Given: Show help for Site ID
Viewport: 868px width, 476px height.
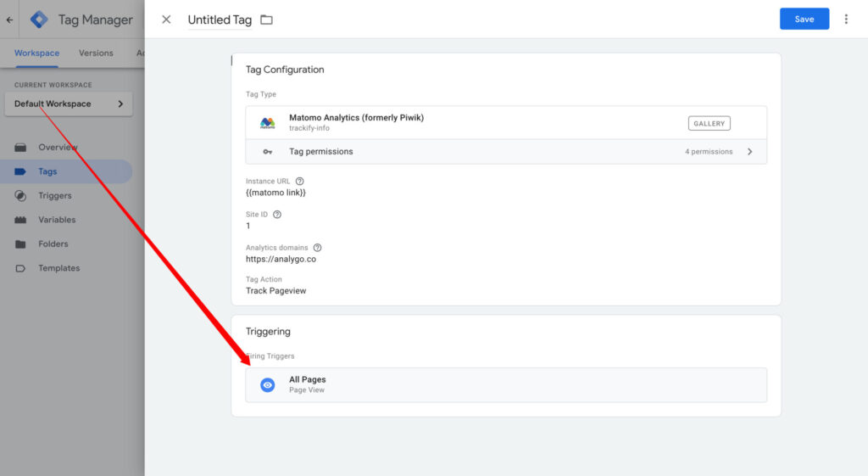Looking at the screenshot, I should [x=277, y=215].
